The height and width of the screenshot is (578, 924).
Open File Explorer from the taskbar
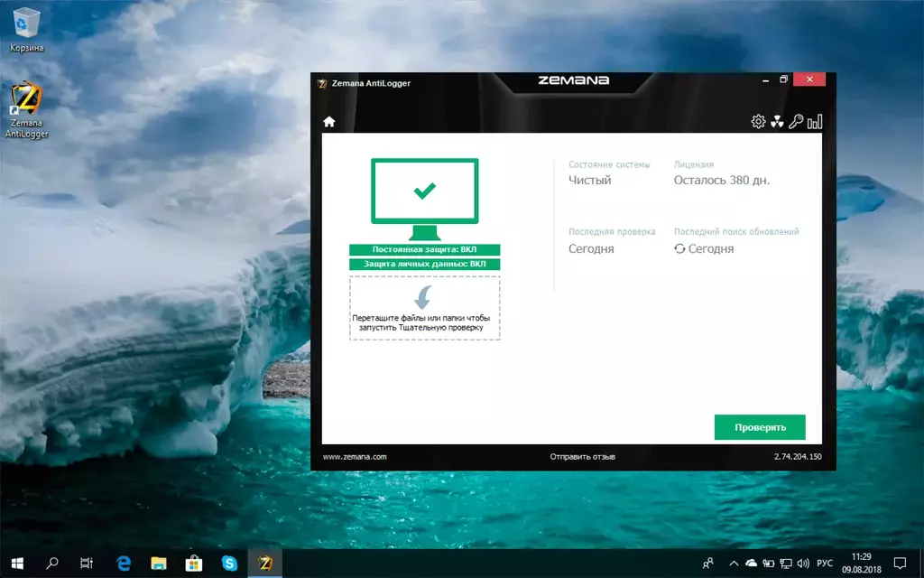pos(159,564)
